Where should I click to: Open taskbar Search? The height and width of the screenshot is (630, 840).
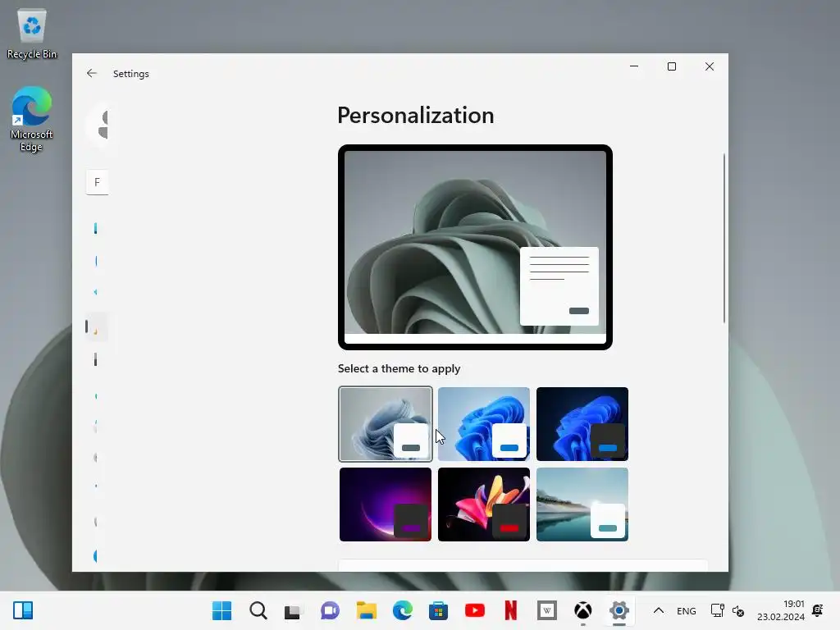tap(258, 610)
